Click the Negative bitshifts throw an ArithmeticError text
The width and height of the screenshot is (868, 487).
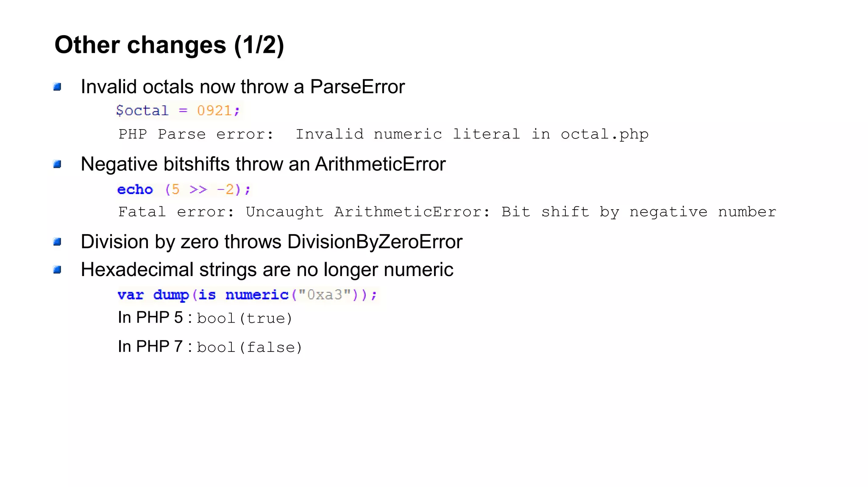(x=263, y=164)
